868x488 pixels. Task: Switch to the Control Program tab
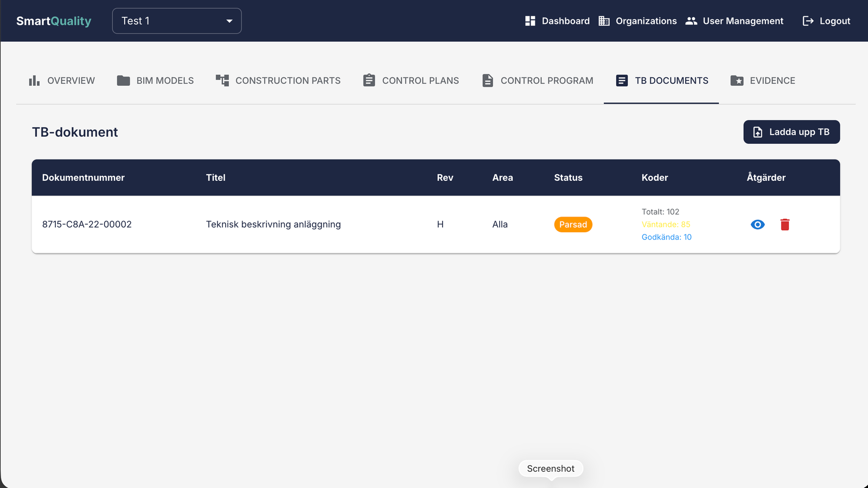point(537,80)
